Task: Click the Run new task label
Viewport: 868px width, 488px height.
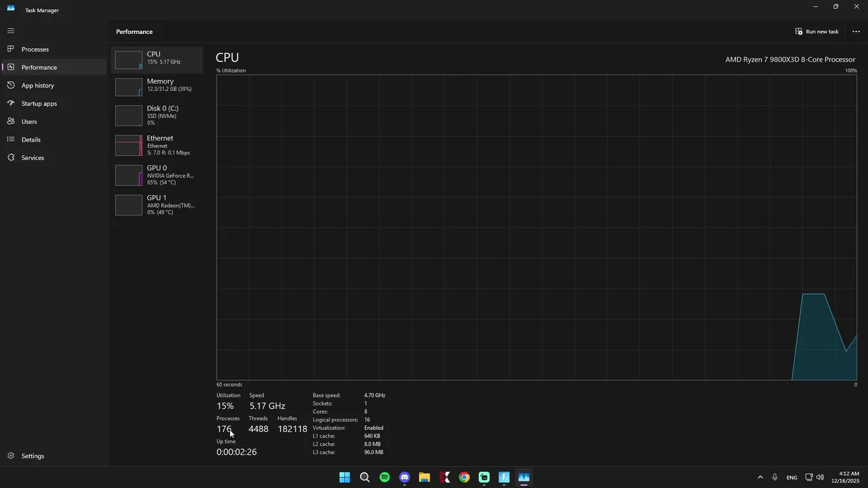Action: (822, 32)
